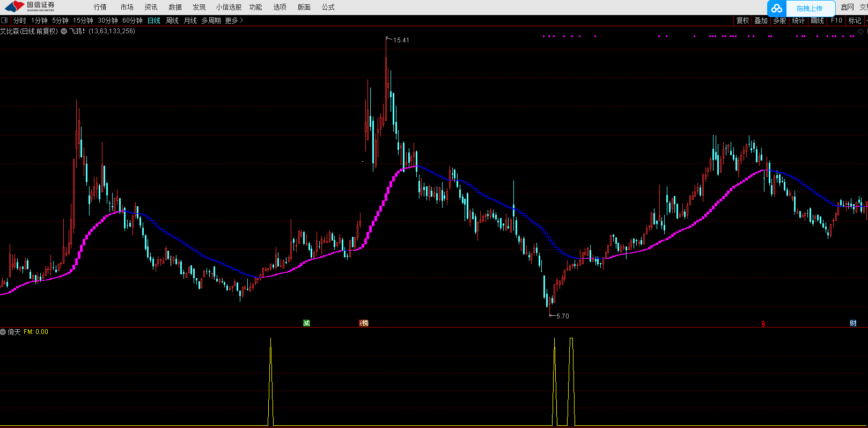This screenshot has height=428, width=868.
Task: Click the green 减 event marker
Action: 306,323
